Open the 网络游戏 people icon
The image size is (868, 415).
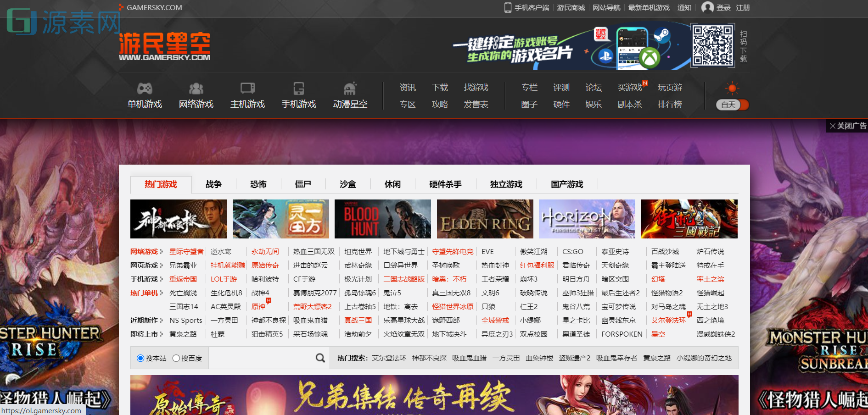pos(196,88)
